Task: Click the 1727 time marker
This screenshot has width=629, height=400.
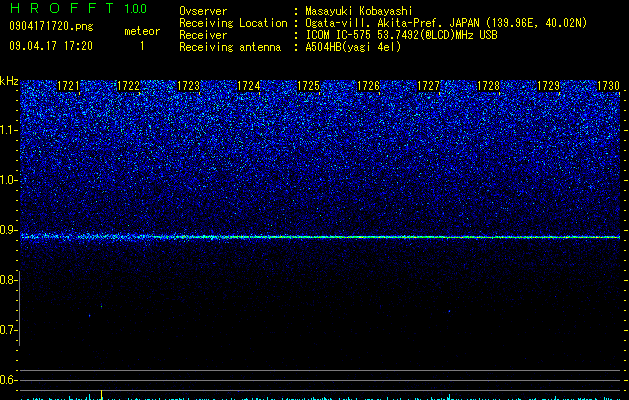Action: coord(428,86)
